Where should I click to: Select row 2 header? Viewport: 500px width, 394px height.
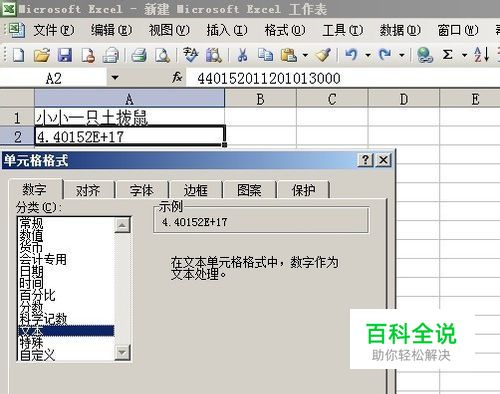[17, 137]
